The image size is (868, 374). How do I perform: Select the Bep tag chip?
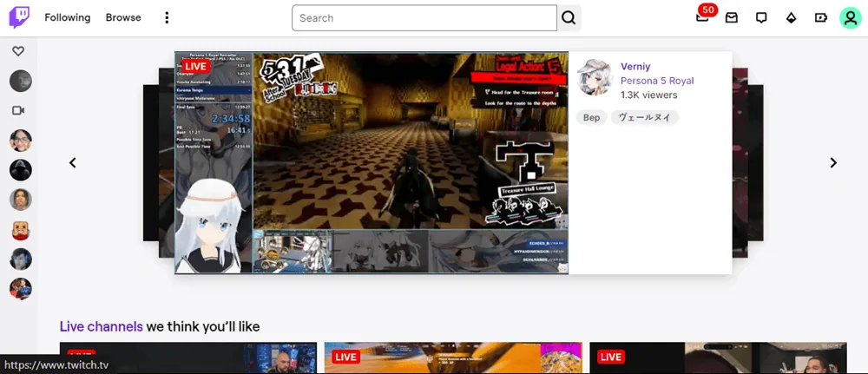click(591, 117)
